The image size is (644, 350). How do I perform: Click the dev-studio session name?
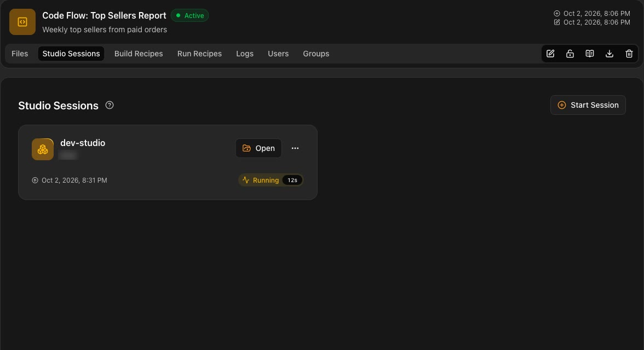(83, 143)
